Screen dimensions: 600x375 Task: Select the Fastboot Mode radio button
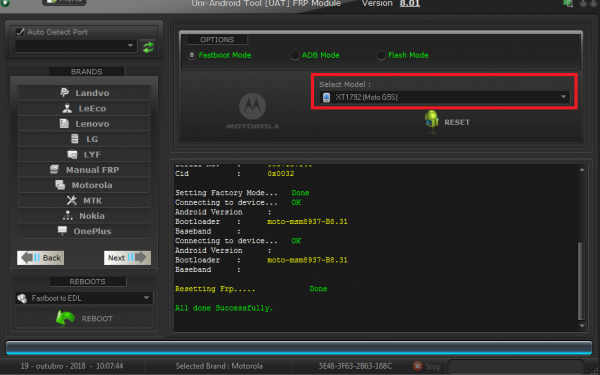click(192, 55)
